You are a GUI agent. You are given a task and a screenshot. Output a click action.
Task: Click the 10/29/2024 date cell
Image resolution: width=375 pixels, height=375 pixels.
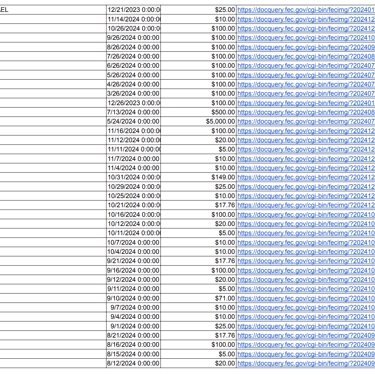pos(133,187)
